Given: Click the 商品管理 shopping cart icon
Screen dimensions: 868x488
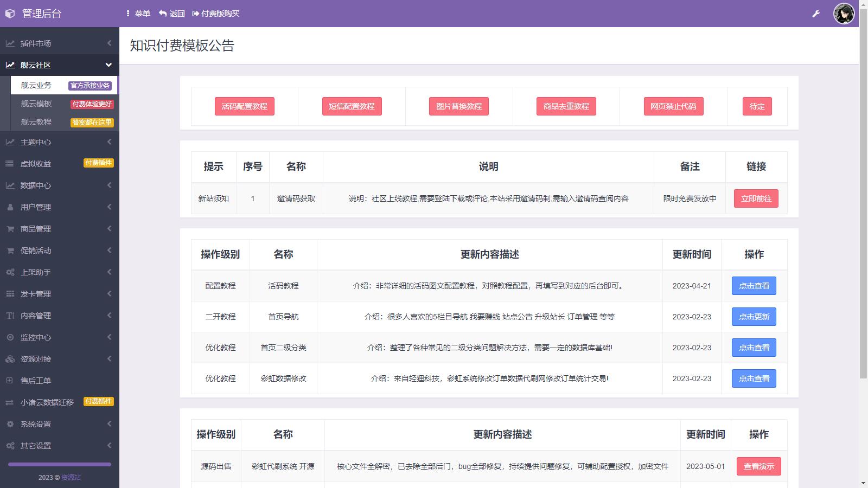Looking at the screenshot, I should tap(10, 229).
